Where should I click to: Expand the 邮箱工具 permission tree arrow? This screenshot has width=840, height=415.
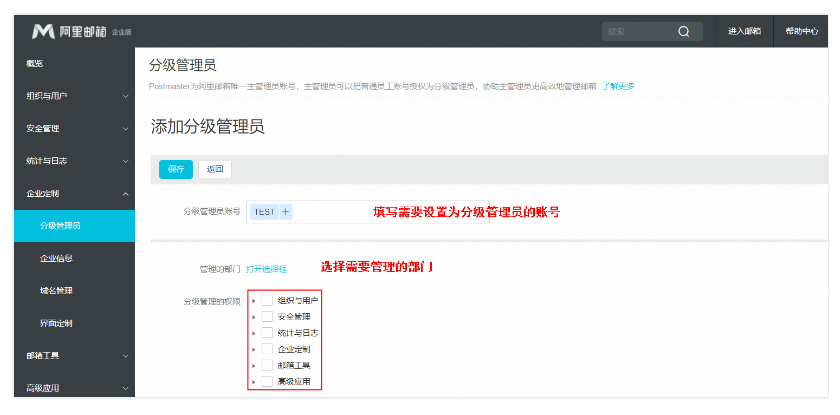point(253,366)
